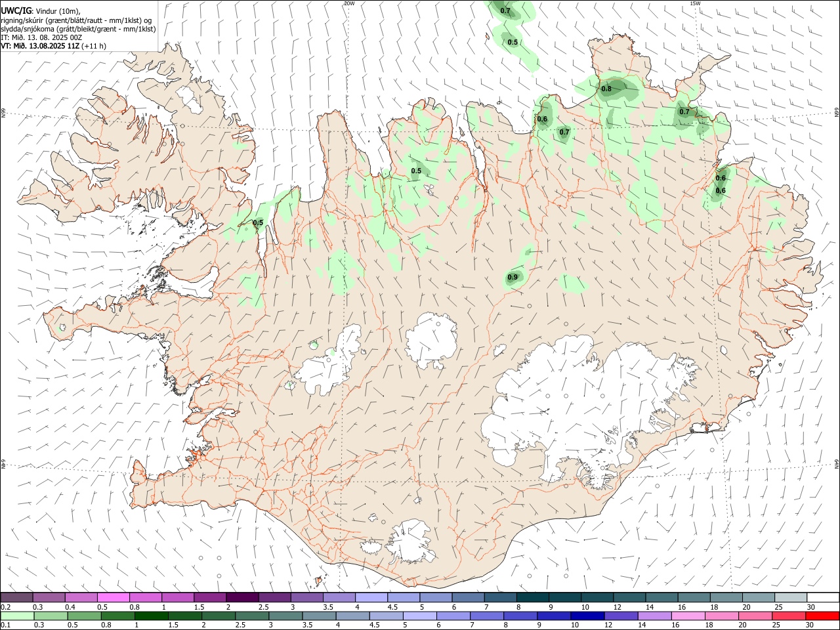
Task: Click the 'rigning/skúrir' legend description line
Action: coord(76,20)
